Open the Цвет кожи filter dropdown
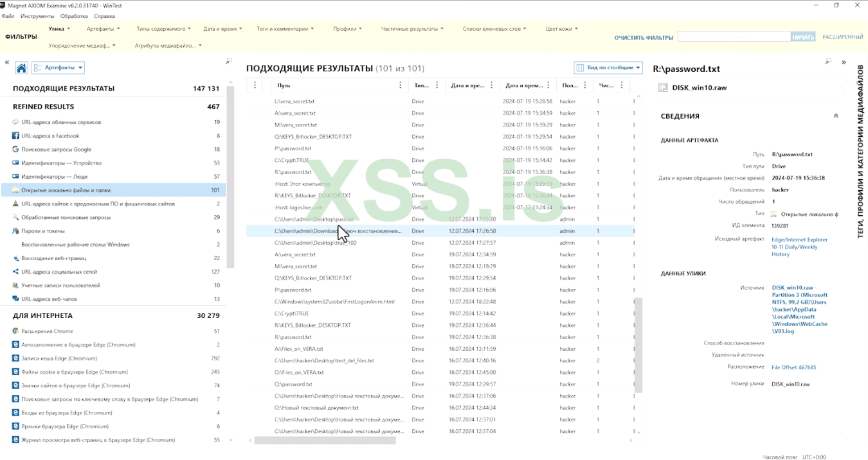Viewport: 868px width, 460px height. coord(561,28)
